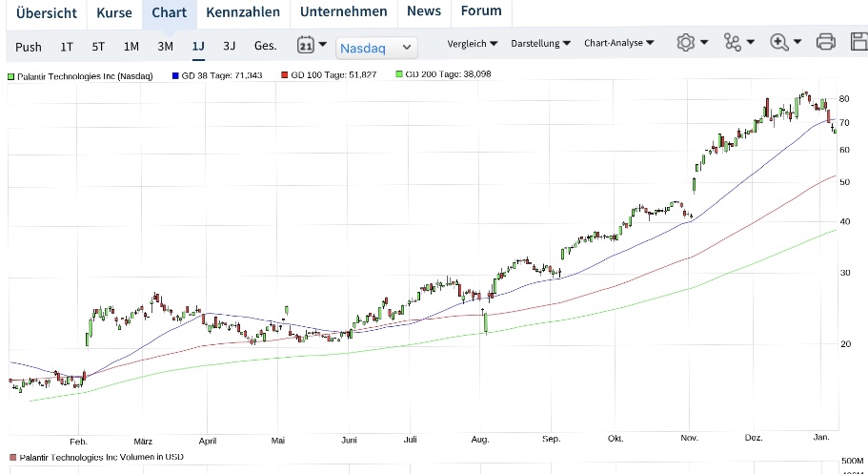Screen dimensions: 868x474
Task: Open the Chart-Analyse dropdown
Action: 619,43
